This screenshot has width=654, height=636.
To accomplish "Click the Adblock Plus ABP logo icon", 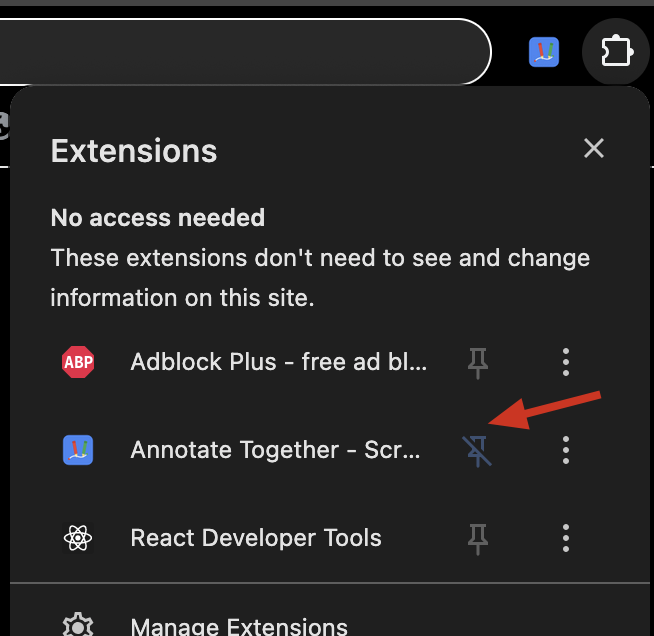I will pyautogui.click(x=78, y=362).
